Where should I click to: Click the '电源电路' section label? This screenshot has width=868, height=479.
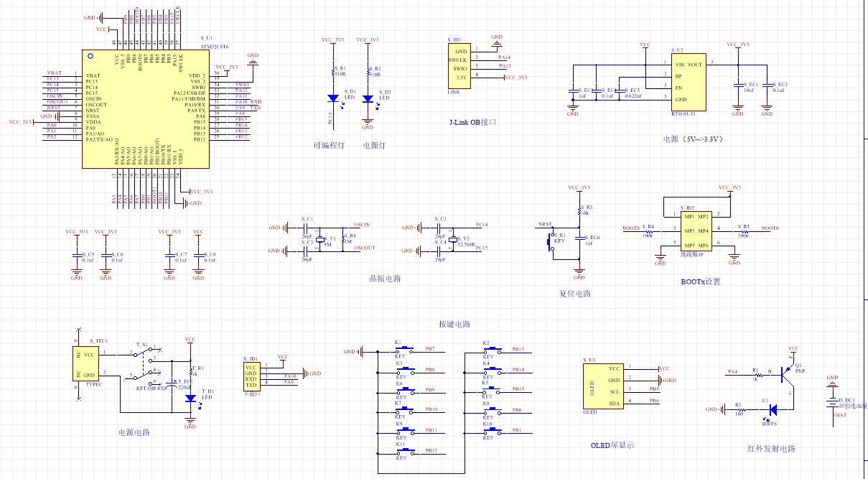pos(134,433)
